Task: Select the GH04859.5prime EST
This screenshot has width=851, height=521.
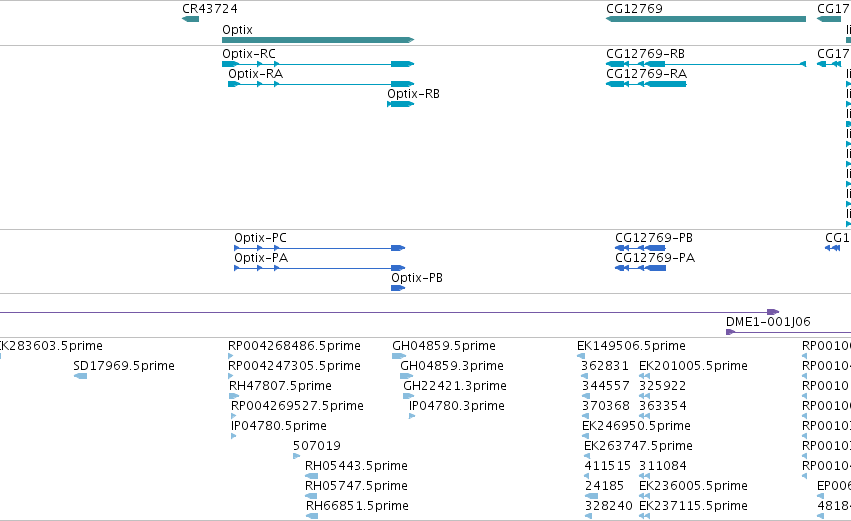Action: pyautogui.click(x=399, y=356)
